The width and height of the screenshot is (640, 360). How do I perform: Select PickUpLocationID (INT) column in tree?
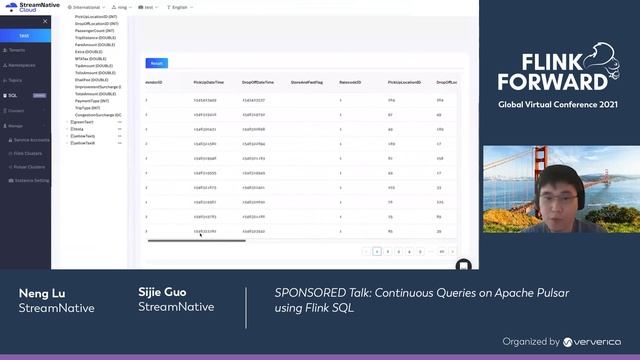pyautogui.click(x=96, y=17)
